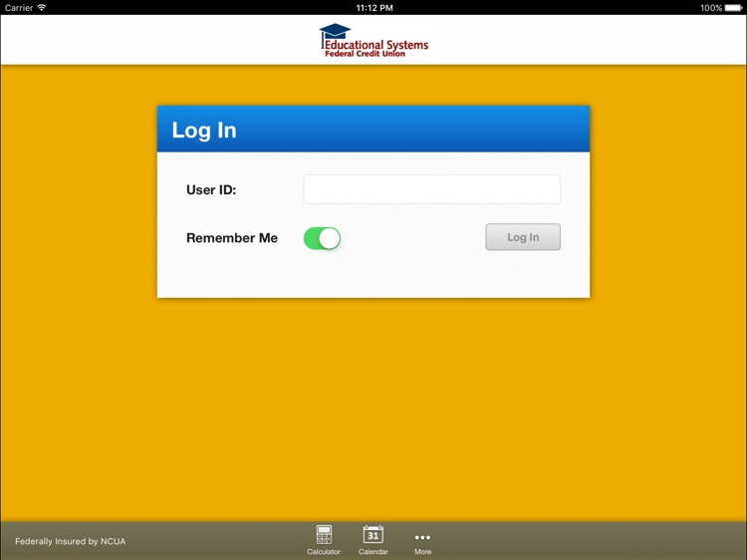Click the Log In header title
Image resolution: width=747 pixels, height=560 pixels.
[204, 131]
